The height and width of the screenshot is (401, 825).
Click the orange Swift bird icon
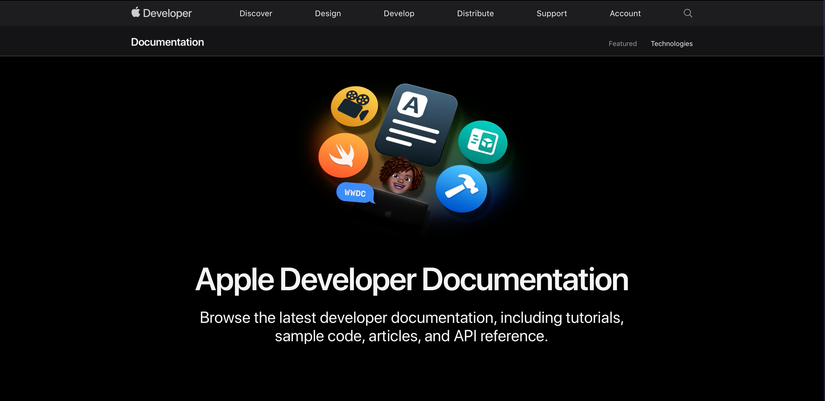343,155
